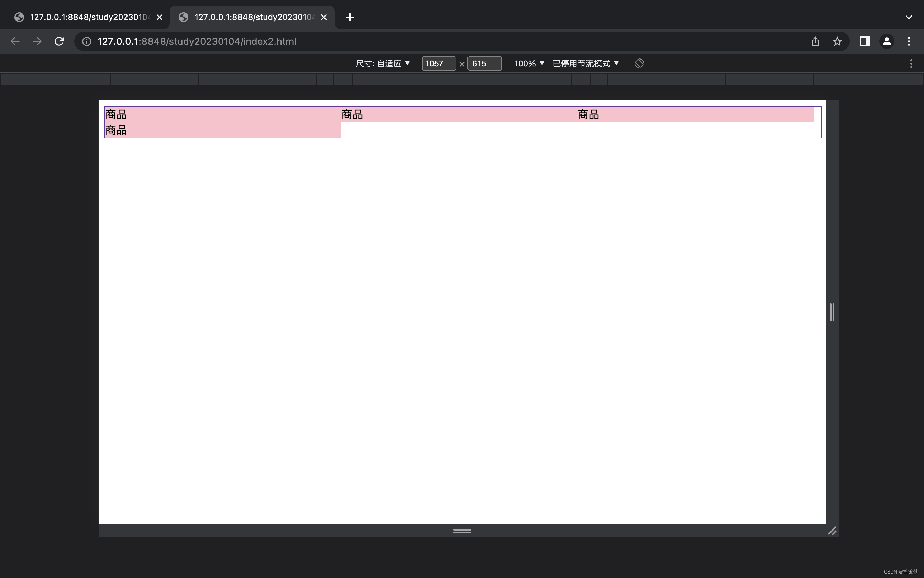Open the user profile menu
Image resolution: width=924 pixels, height=578 pixels.
(887, 41)
